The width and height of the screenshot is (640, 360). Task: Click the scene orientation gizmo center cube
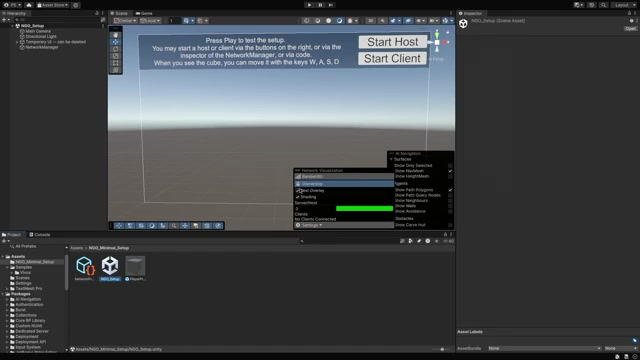click(437, 42)
